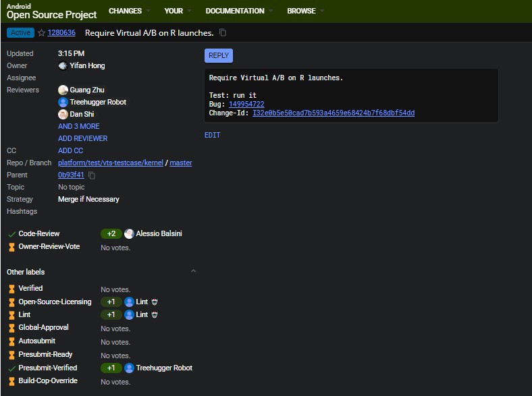The image size is (532, 396).
Task: Click Owner-Review-Vote hourglass status icon
Action: (x=11, y=247)
